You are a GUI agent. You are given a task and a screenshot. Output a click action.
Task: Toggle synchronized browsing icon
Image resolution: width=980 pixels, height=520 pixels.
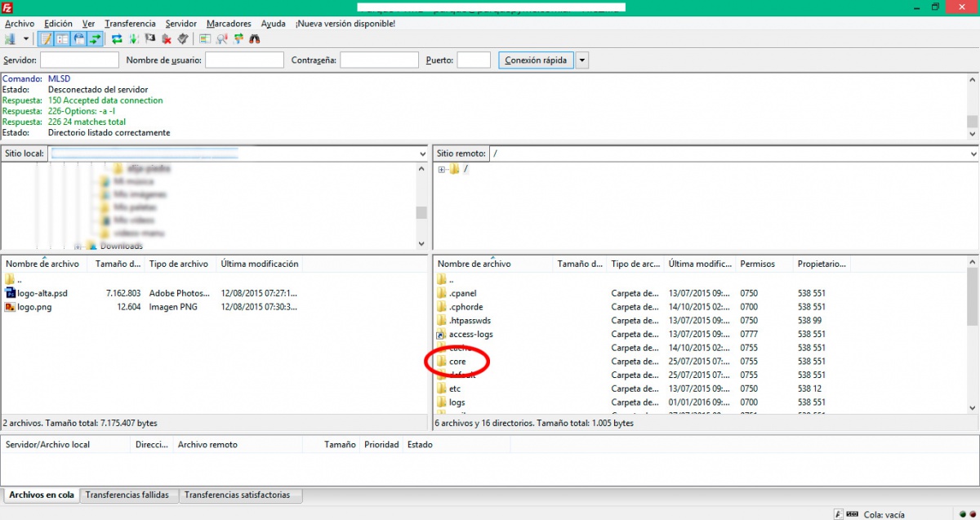pos(238,38)
